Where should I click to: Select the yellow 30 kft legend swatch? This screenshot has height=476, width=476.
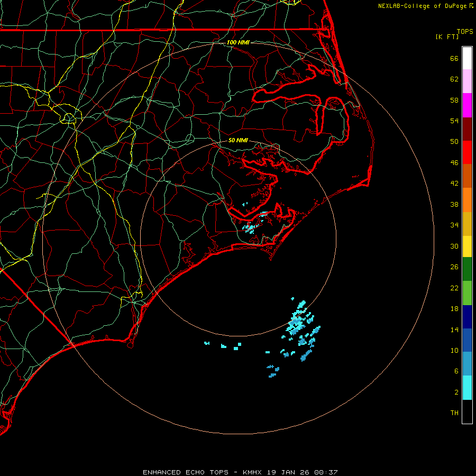467,246
